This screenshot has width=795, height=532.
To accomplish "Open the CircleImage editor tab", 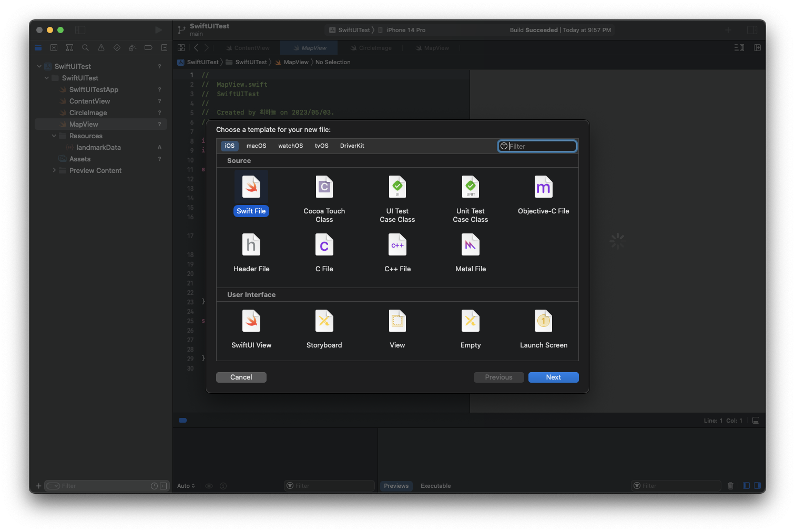I will 371,48.
